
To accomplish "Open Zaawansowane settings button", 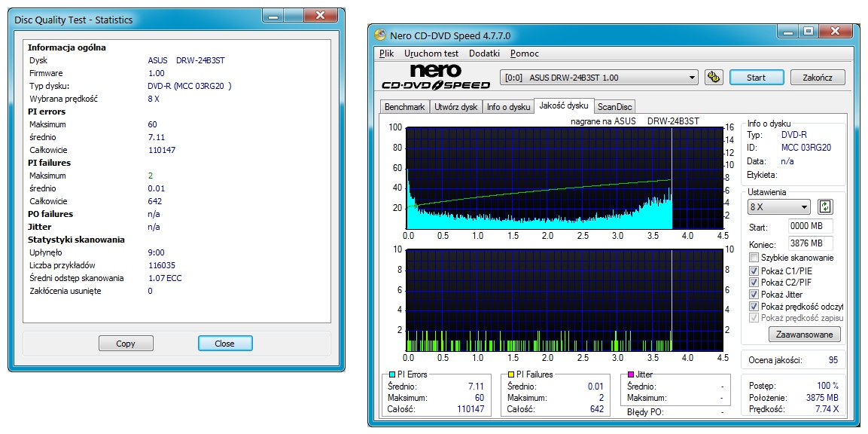I will 804,335.
